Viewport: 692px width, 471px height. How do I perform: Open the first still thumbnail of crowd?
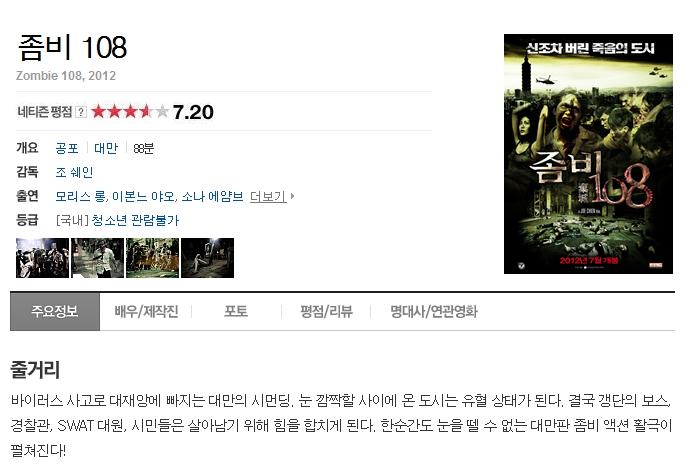pyautogui.click(x=42, y=258)
